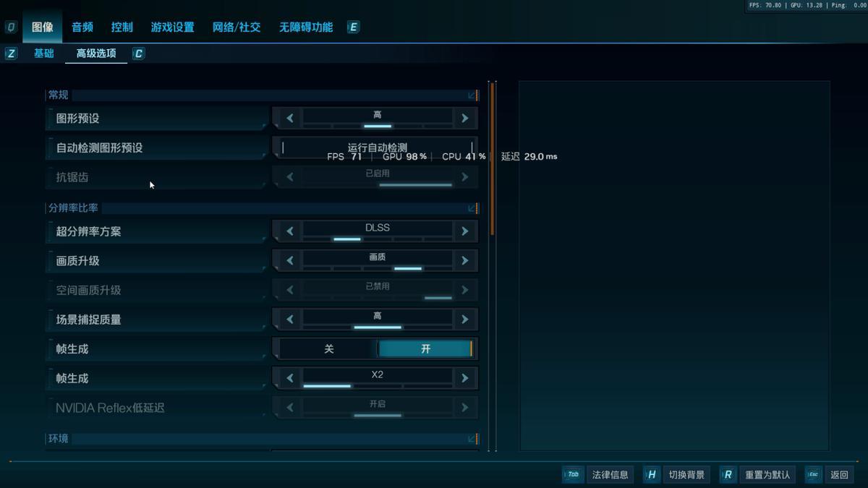Switch to the 图像 tab
Image resolution: width=868 pixels, height=488 pixels.
(x=43, y=27)
